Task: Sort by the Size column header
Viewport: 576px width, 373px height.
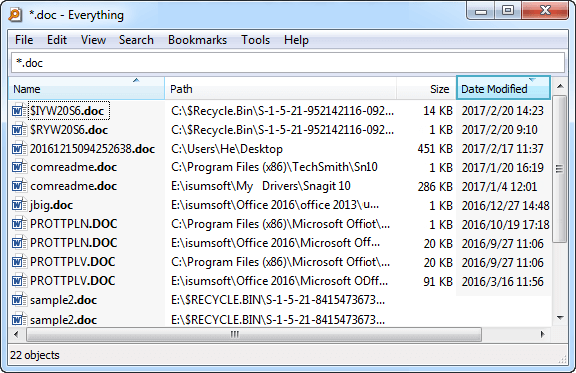Action: [426, 89]
